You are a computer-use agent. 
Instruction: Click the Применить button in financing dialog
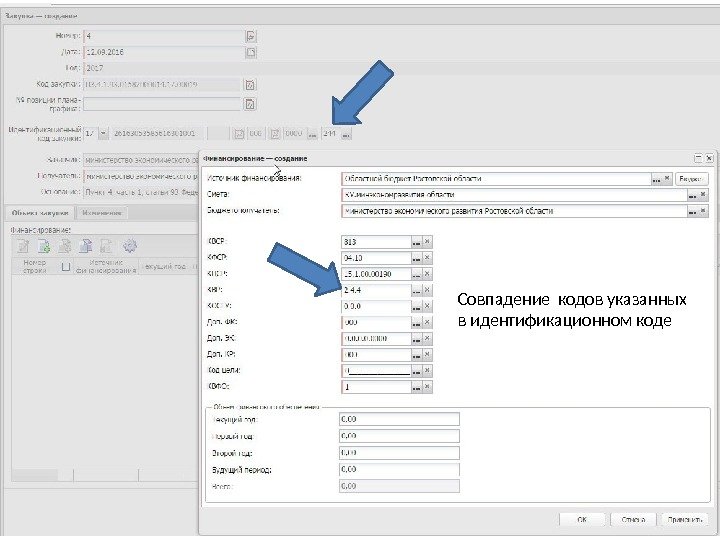[685, 520]
